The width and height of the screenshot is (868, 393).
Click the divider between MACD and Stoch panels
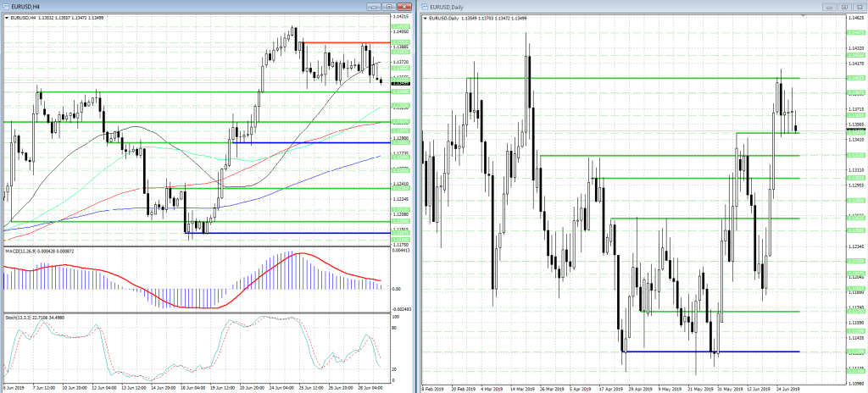click(x=203, y=313)
